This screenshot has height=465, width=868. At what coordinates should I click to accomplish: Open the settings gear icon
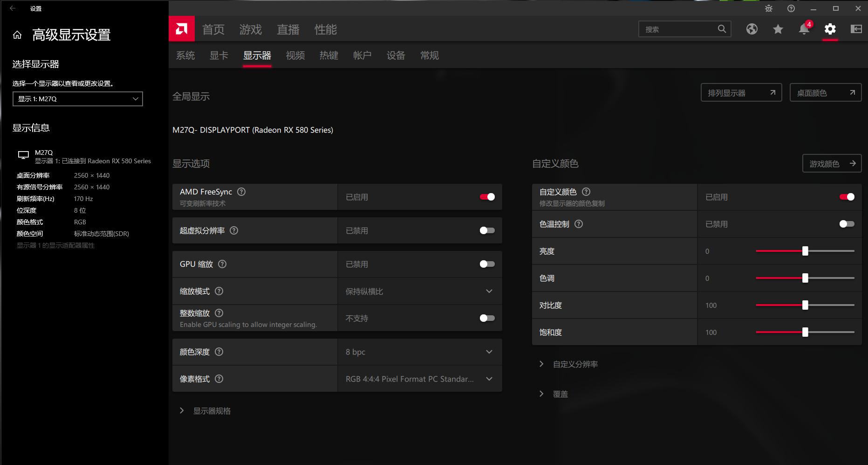(830, 29)
